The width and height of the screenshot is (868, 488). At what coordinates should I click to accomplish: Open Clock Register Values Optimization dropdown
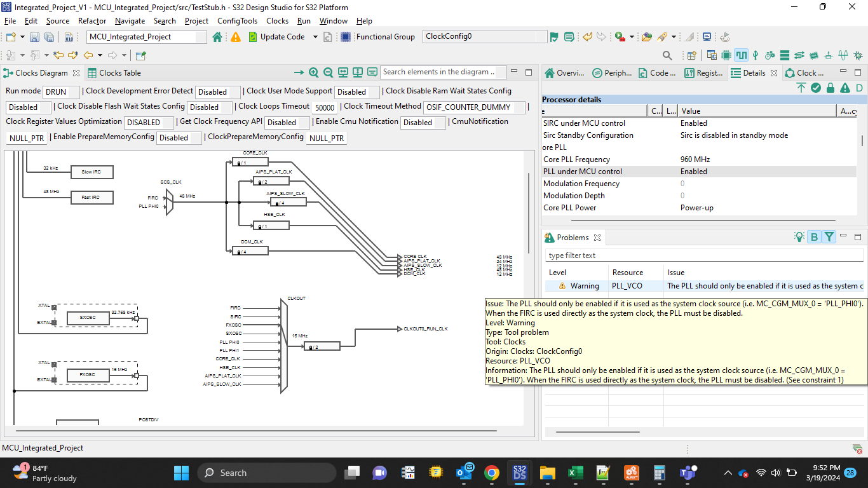click(x=149, y=123)
